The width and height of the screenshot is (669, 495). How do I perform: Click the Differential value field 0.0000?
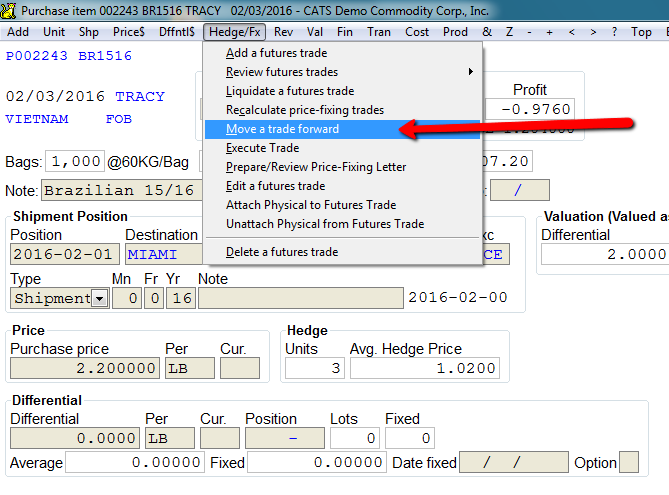coord(75,438)
